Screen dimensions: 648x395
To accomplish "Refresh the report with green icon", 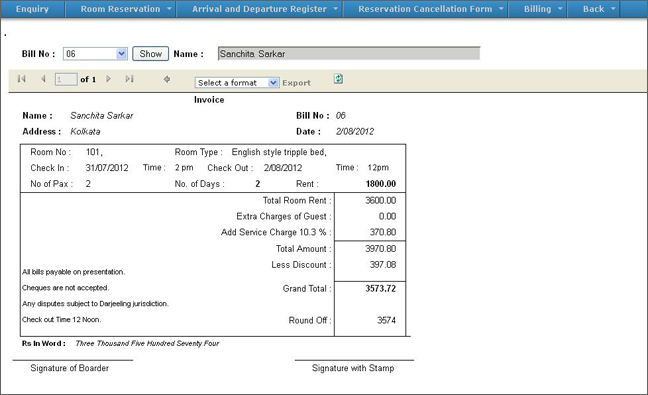I will (x=338, y=79).
